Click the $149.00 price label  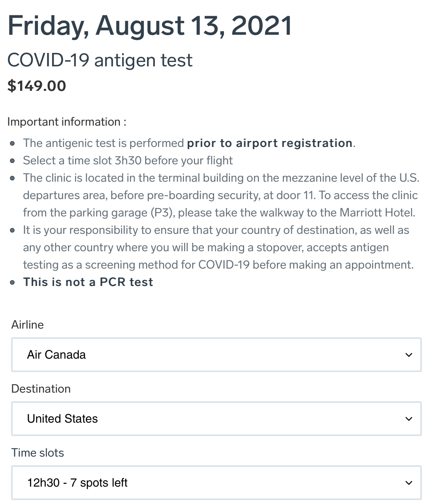click(37, 86)
